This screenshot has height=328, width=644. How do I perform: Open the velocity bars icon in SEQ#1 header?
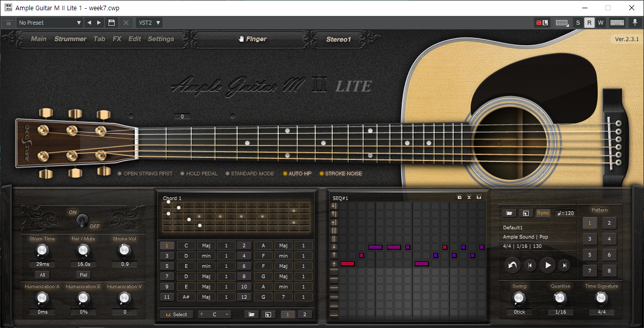click(x=479, y=197)
